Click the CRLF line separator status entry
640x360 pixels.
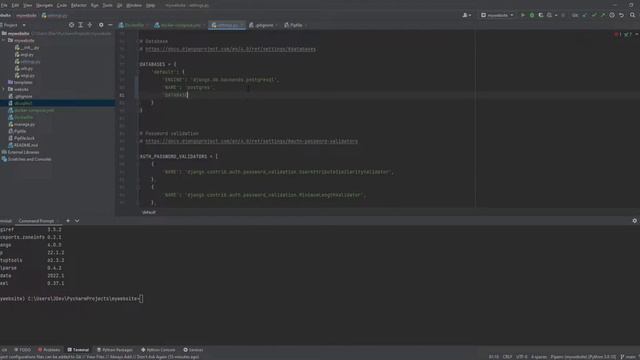[507, 357]
